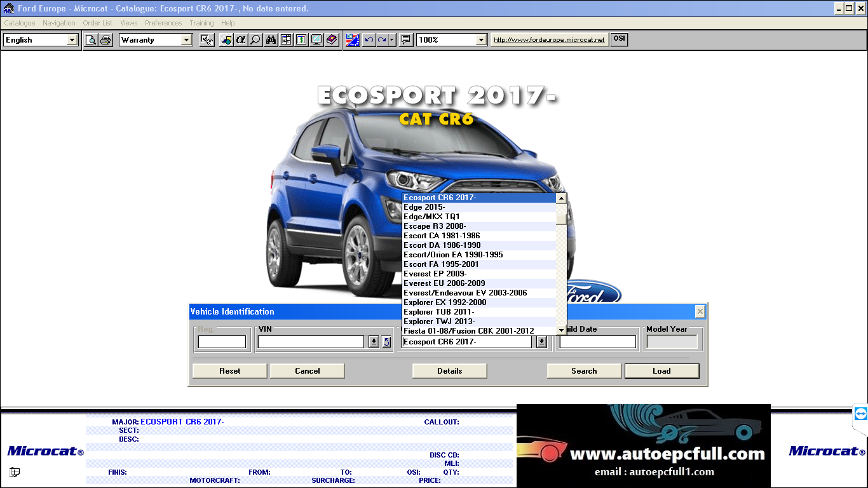Collapse the catalogue dropdown arrow next to Ecosport
Viewport: 868px width, 488px height.
pos(541,342)
